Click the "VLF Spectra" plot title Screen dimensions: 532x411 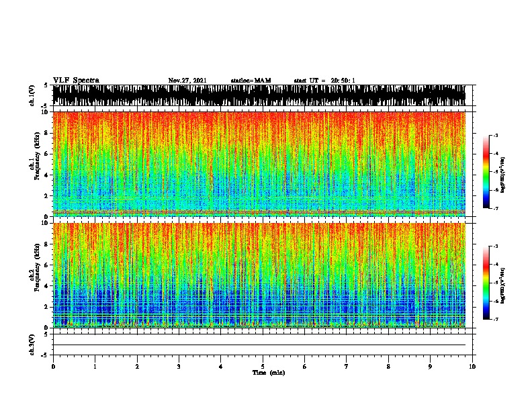point(76,81)
